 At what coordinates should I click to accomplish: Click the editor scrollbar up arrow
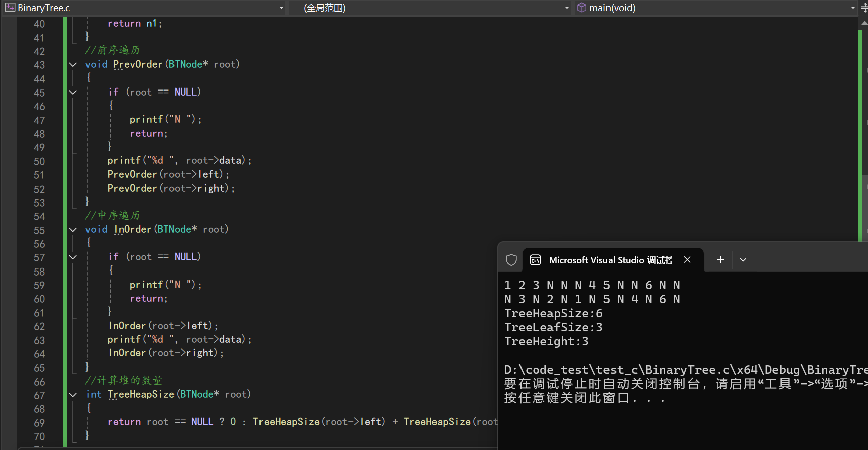(x=864, y=23)
